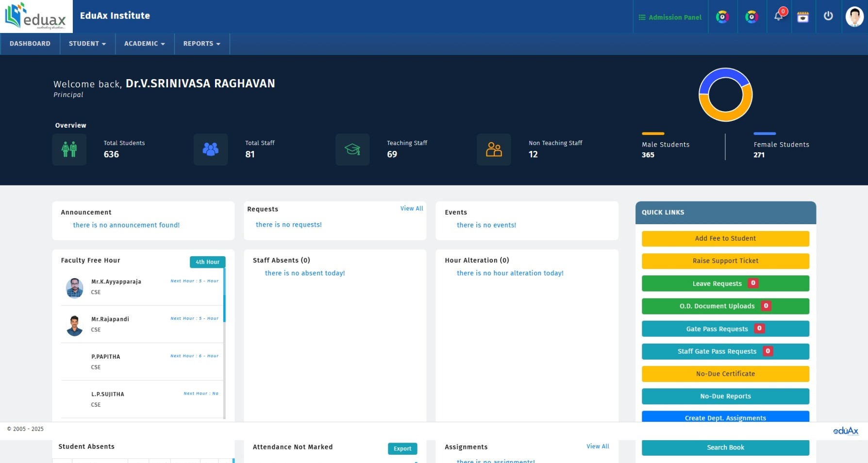Screen dimensions: 868x463
Task: Click the eduax logo in header
Action: click(36, 17)
